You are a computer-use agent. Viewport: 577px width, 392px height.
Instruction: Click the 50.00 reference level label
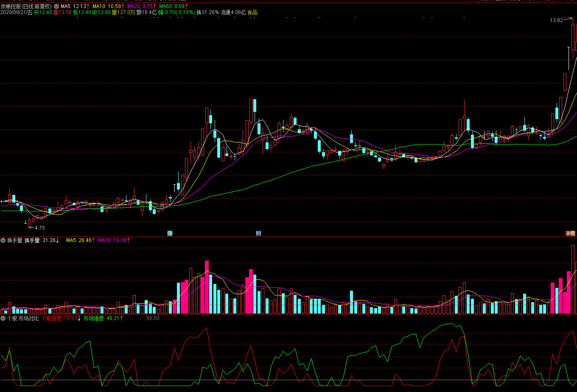point(152,318)
